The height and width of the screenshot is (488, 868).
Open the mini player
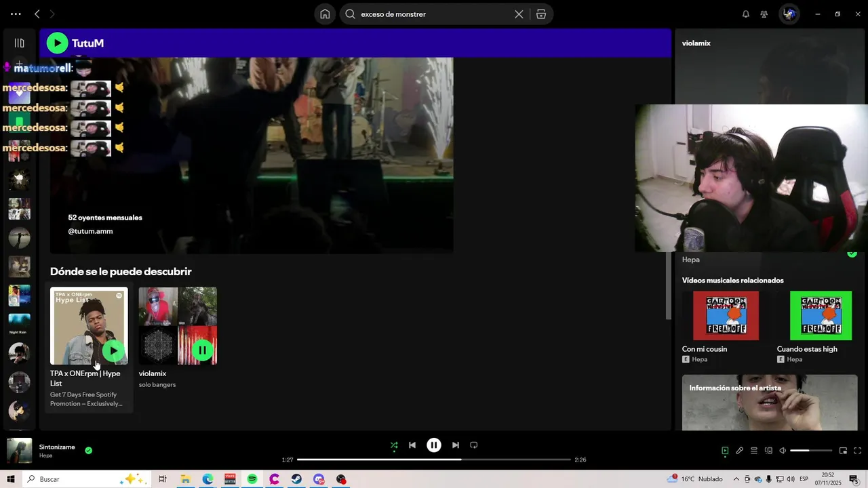tap(843, 451)
